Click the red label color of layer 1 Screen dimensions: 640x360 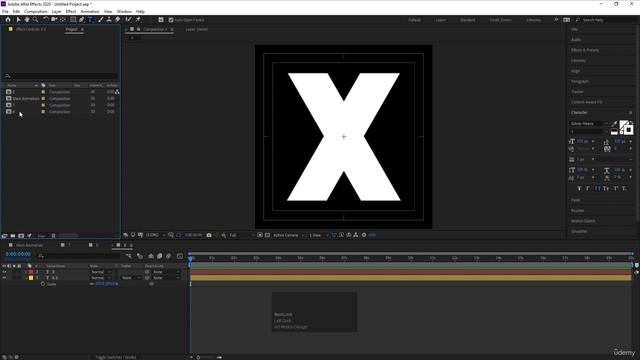pyautogui.click(x=31, y=272)
